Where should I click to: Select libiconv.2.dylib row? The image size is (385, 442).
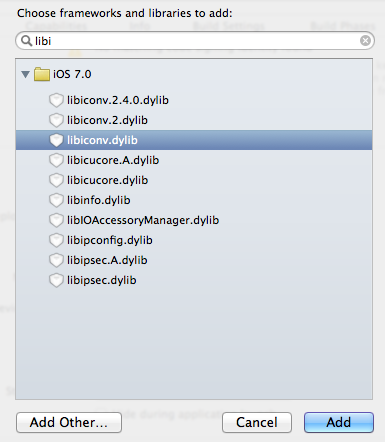(194, 120)
